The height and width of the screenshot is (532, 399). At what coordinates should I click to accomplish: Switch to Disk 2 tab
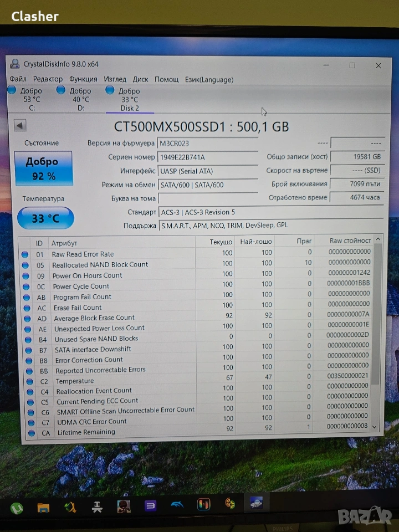pos(127,99)
